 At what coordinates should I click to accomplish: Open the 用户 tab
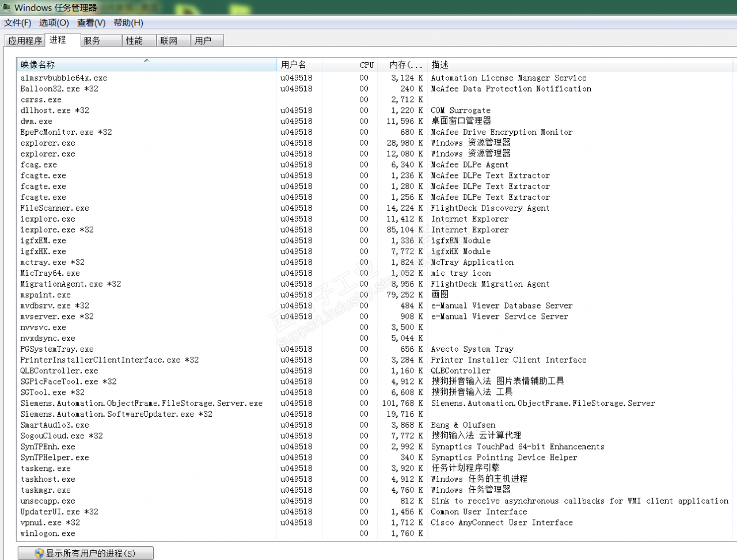tap(207, 41)
